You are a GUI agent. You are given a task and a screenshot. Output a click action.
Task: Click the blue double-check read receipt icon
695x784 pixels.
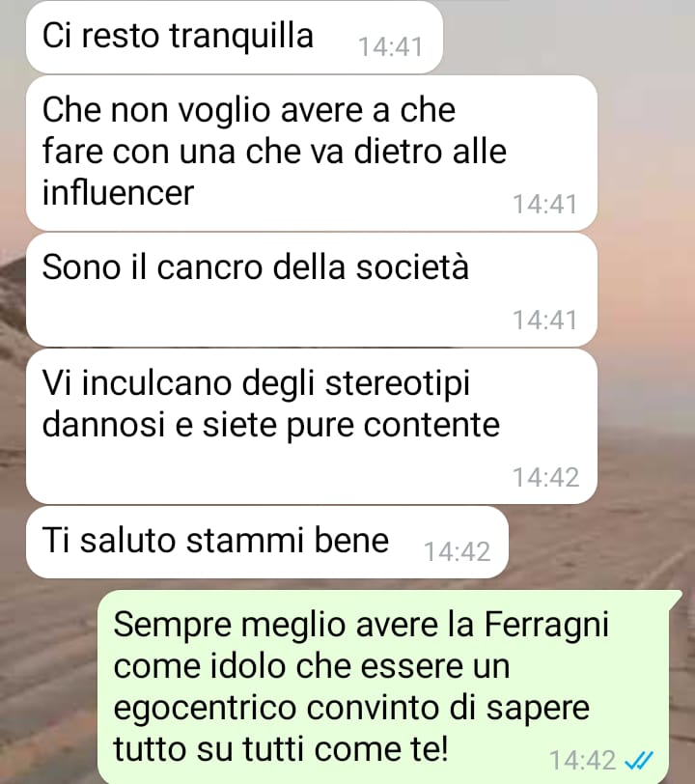tap(639, 761)
